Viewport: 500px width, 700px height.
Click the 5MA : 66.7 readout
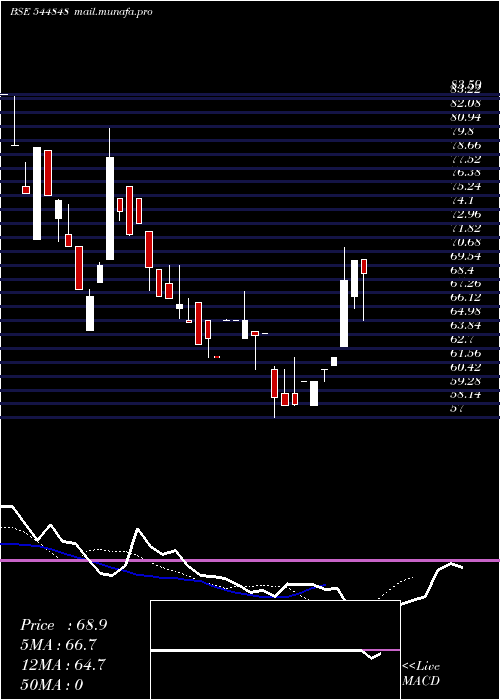click(58, 645)
